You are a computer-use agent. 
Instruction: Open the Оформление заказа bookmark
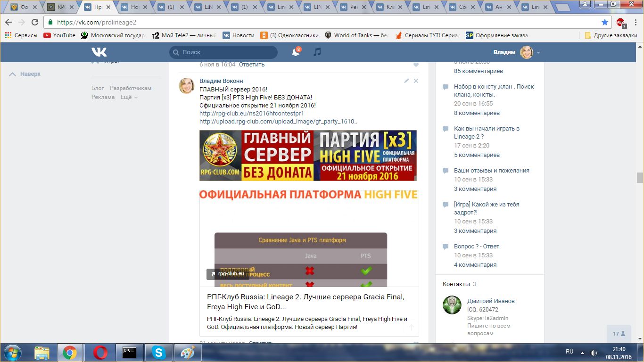tap(497, 35)
